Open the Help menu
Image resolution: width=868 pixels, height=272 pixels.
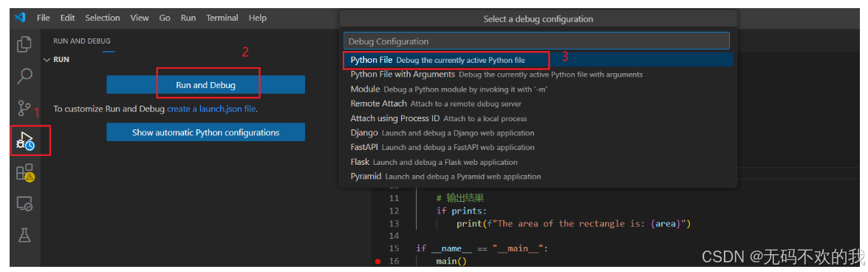(257, 18)
